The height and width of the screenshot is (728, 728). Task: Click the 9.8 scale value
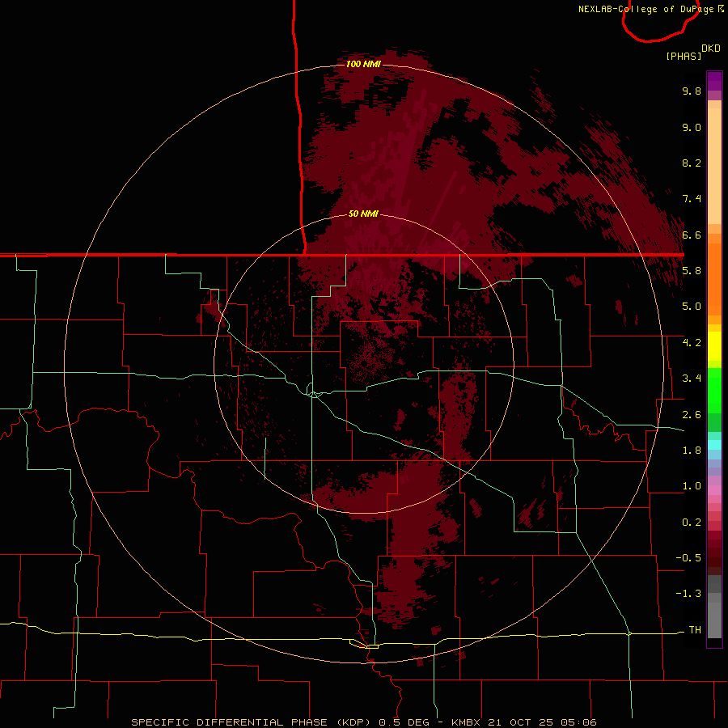pos(692,91)
